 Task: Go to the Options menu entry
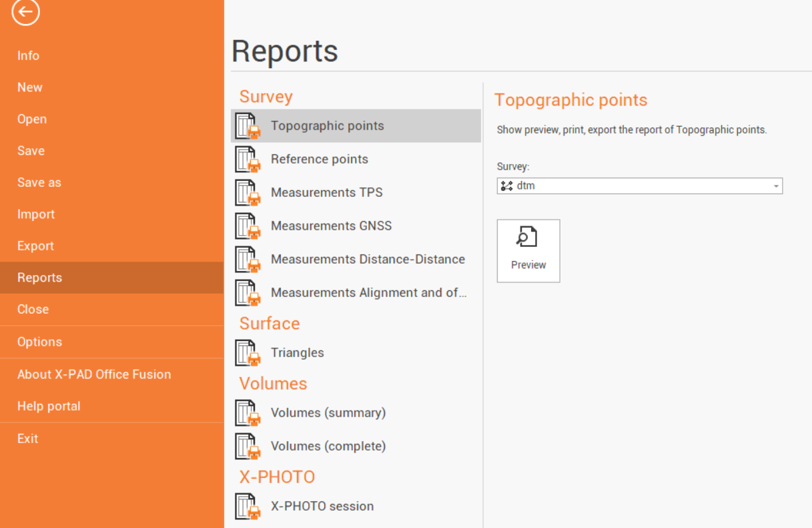[x=39, y=342]
